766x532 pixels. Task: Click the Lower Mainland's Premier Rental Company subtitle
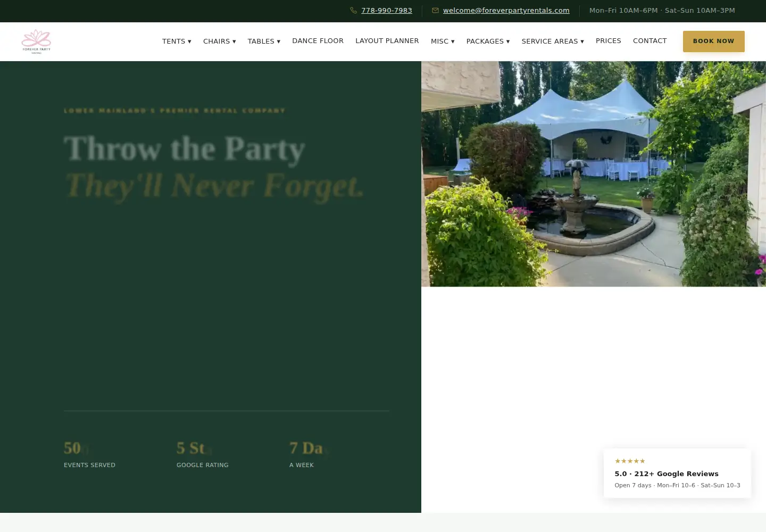pos(174,111)
